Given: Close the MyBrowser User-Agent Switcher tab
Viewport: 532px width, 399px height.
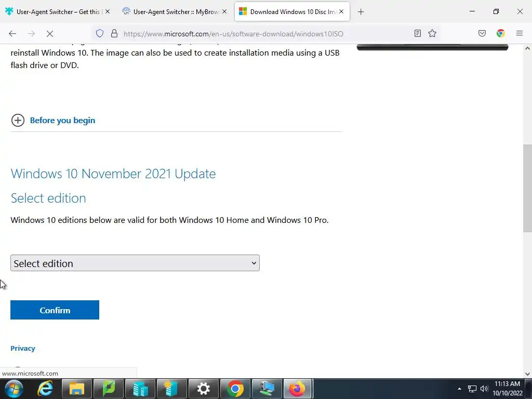Looking at the screenshot, I should coord(224,11).
